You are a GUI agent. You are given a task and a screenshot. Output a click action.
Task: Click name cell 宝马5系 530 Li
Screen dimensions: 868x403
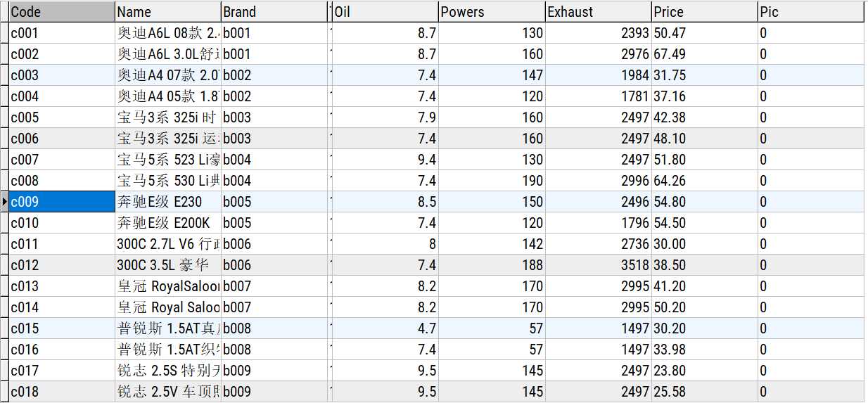[x=168, y=181]
